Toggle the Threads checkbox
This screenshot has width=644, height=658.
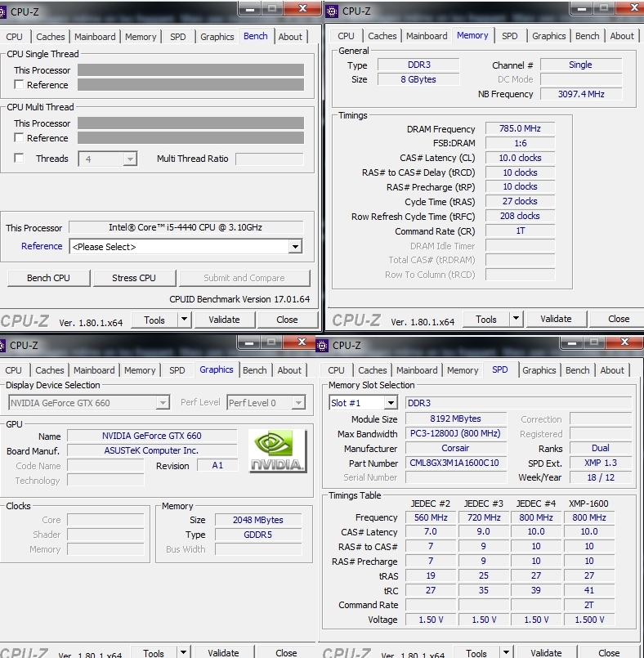(19, 158)
